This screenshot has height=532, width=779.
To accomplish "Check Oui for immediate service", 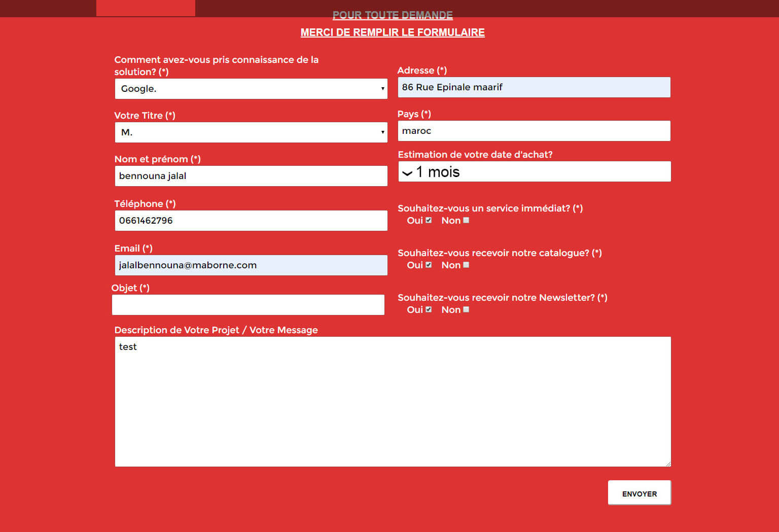I will (x=429, y=220).
